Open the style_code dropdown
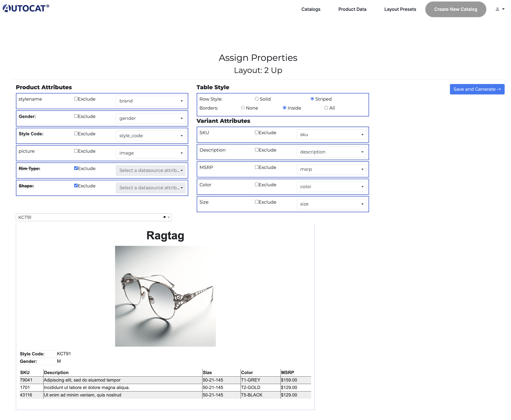The height and width of the screenshot is (420, 511). coord(150,136)
